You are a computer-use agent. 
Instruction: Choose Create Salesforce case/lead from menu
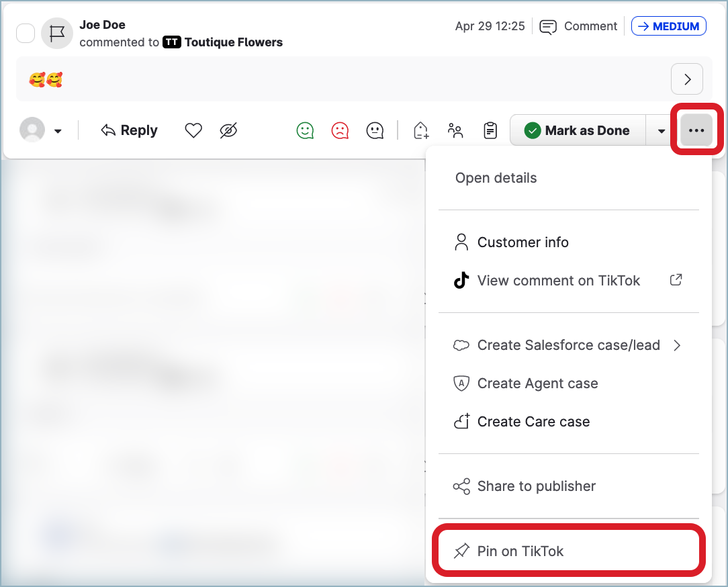[x=568, y=345]
